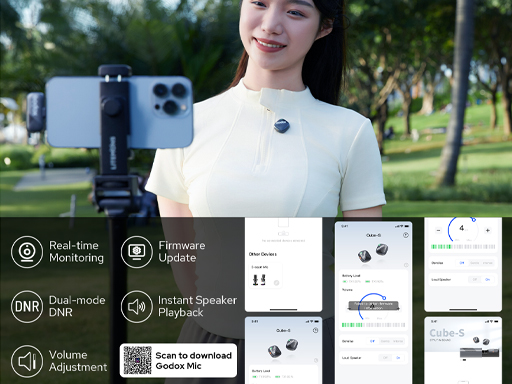The height and width of the screenshot is (384, 512).
Task: Tap the minus icon beside the volume dial
Action: pyautogui.click(x=438, y=230)
